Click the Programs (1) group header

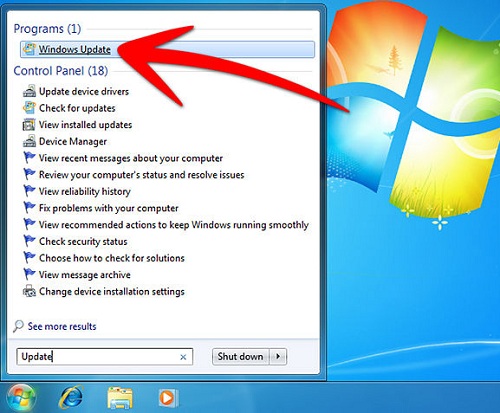[47, 29]
